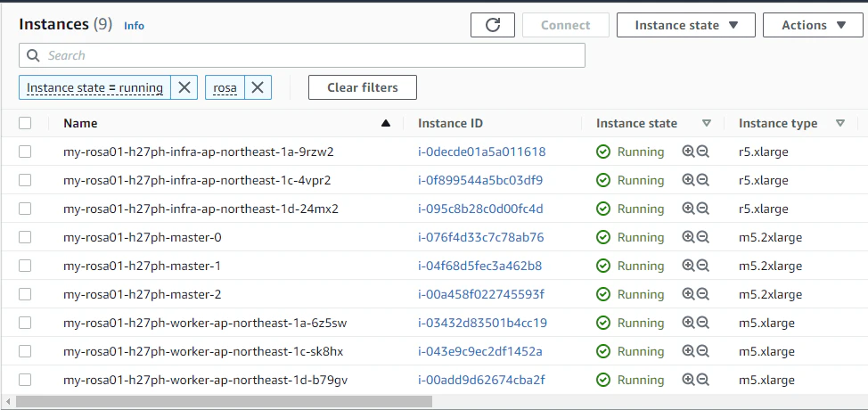
Task: Click name my-rosa01-h27ph-master-1
Action: pos(143,266)
